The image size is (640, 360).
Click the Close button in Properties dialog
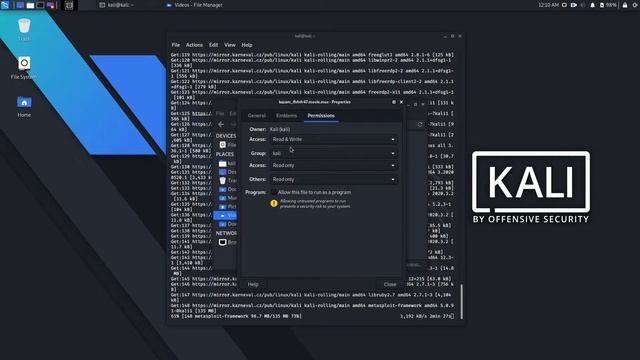pos(390,284)
